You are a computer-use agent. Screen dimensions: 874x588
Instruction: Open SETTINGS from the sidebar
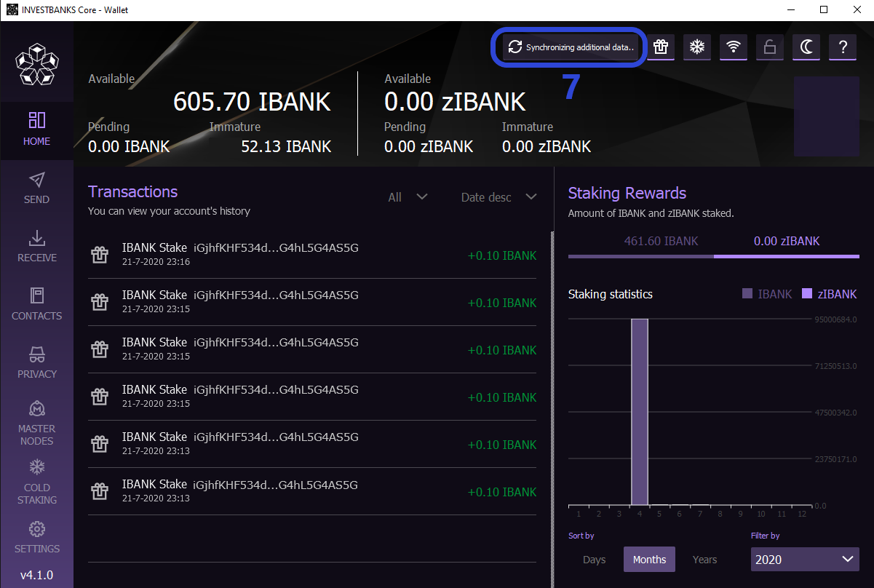point(36,538)
